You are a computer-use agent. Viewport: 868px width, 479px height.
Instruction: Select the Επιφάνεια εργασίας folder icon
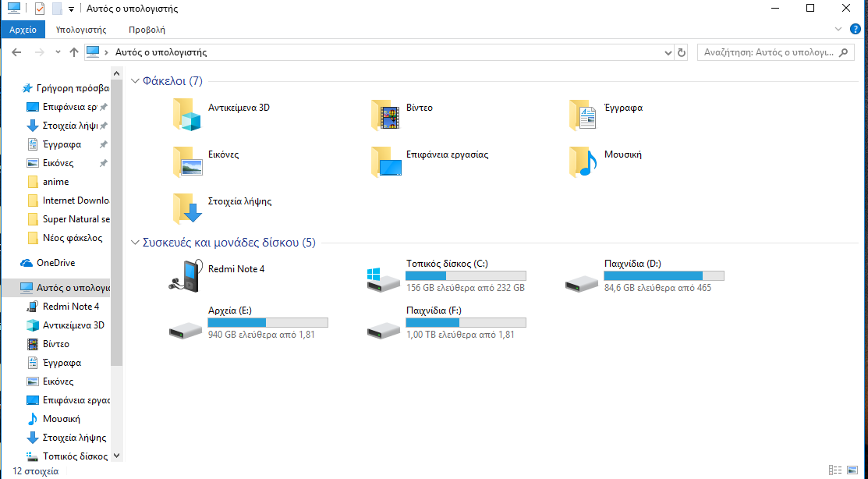tap(386, 161)
